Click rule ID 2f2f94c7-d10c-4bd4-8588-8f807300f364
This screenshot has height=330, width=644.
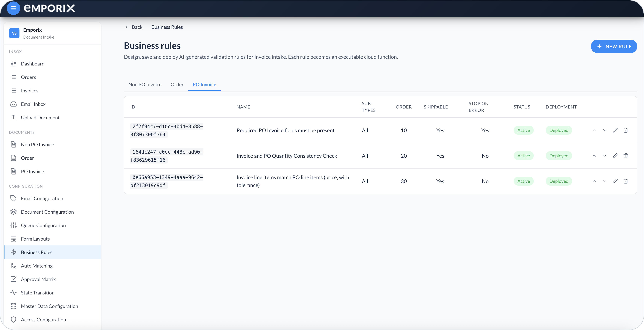166,130
